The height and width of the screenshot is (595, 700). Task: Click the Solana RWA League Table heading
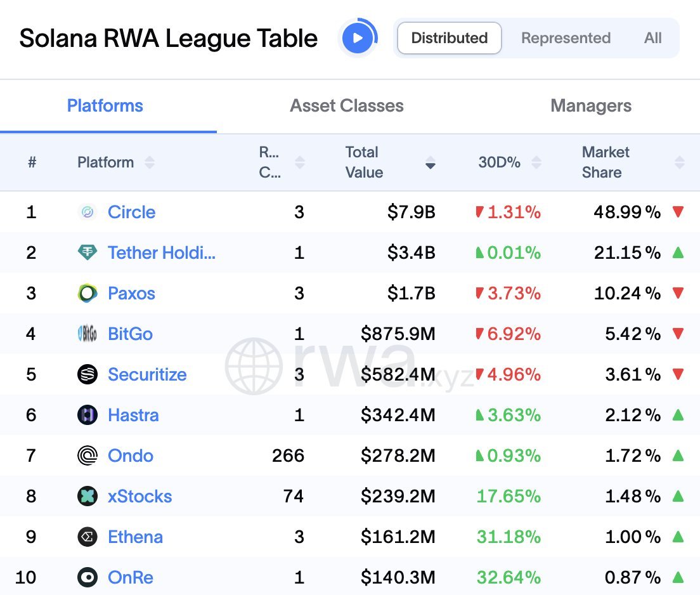click(168, 38)
